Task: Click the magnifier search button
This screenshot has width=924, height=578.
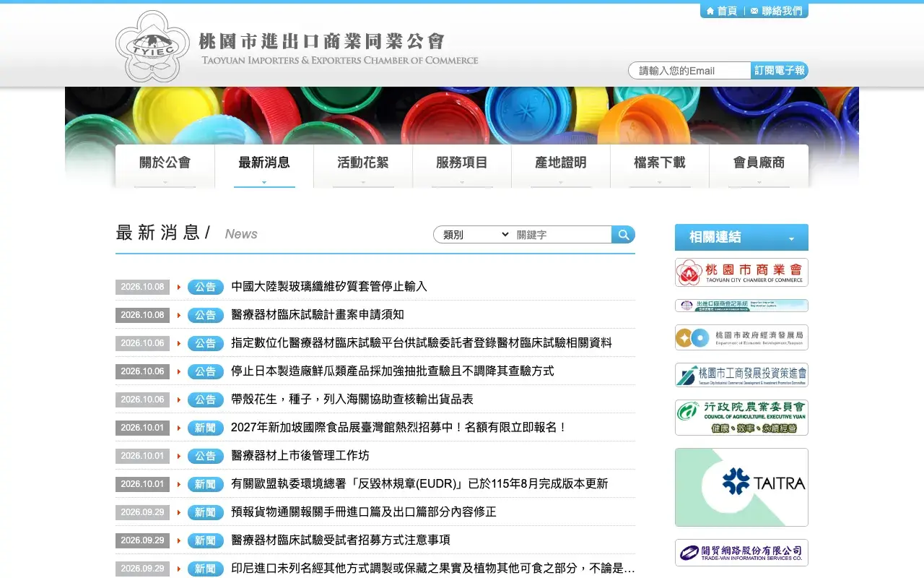Action: (x=623, y=234)
